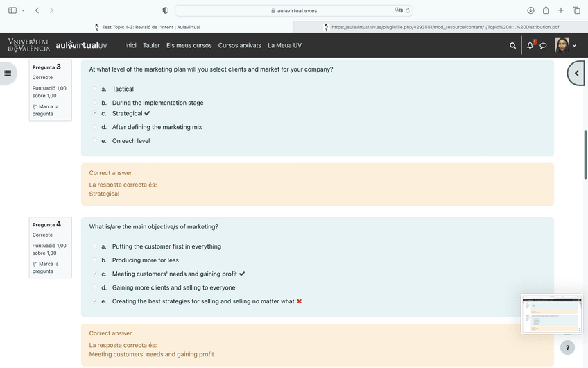
Task: Expand the right block drawer arrow
Action: (576, 73)
